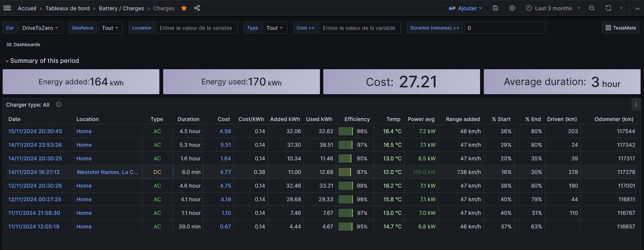
Task: Go to Tableaux de bord breadcrumb
Action: point(68,8)
